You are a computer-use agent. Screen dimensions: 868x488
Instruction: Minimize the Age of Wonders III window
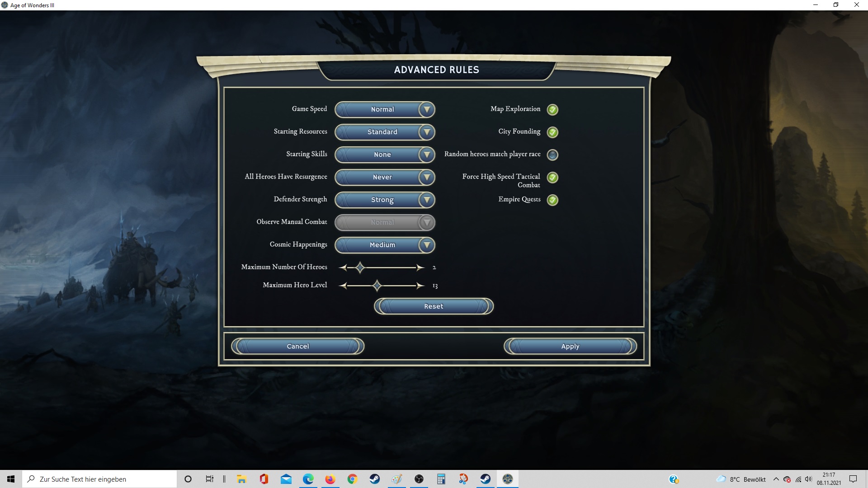coord(816,5)
